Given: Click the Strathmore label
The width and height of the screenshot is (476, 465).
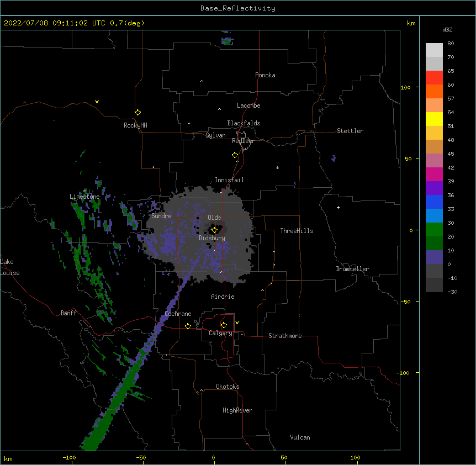Looking at the screenshot, I should point(285,336).
